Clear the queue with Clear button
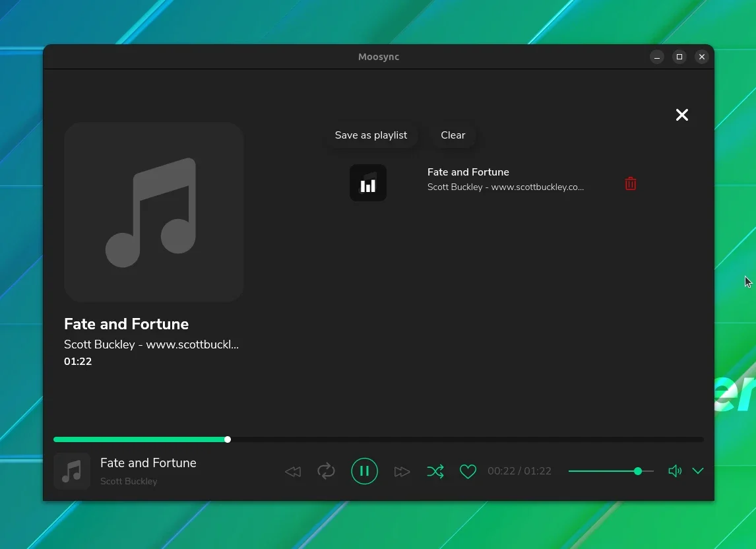756x549 pixels. tap(453, 135)
